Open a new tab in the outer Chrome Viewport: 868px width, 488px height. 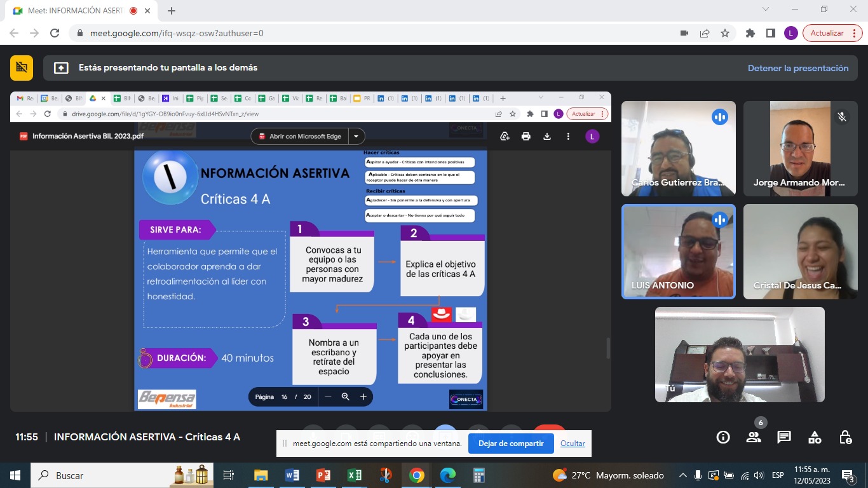click(x=172, y=11)
